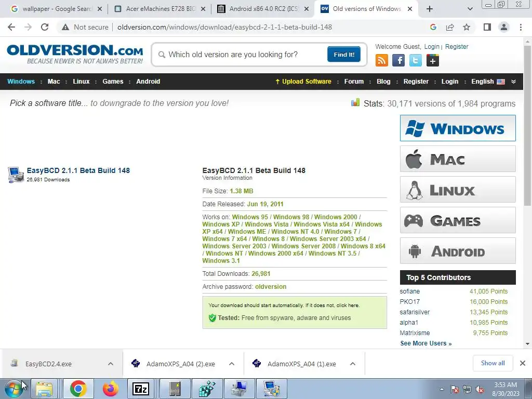Click the browser address bar URL
Viewport: 532px width, 399px height.
click(224, 27)
